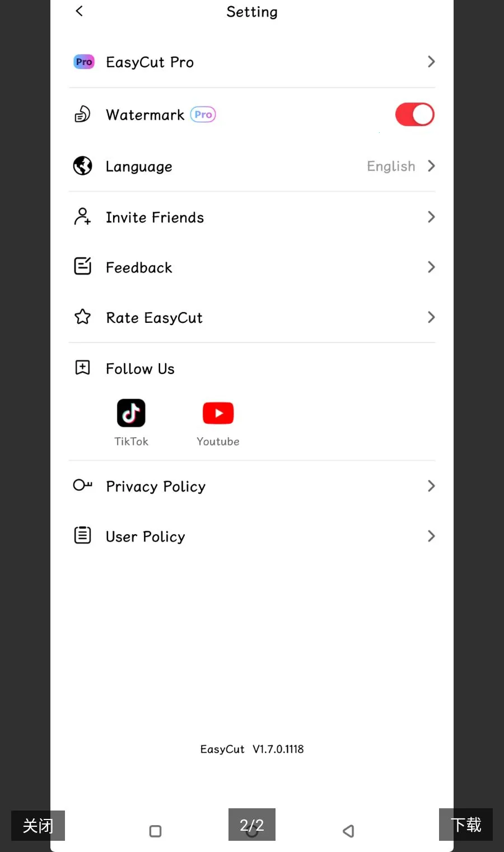
Task: Open the Privacy Policy chevron
Action: coord(431,486)
